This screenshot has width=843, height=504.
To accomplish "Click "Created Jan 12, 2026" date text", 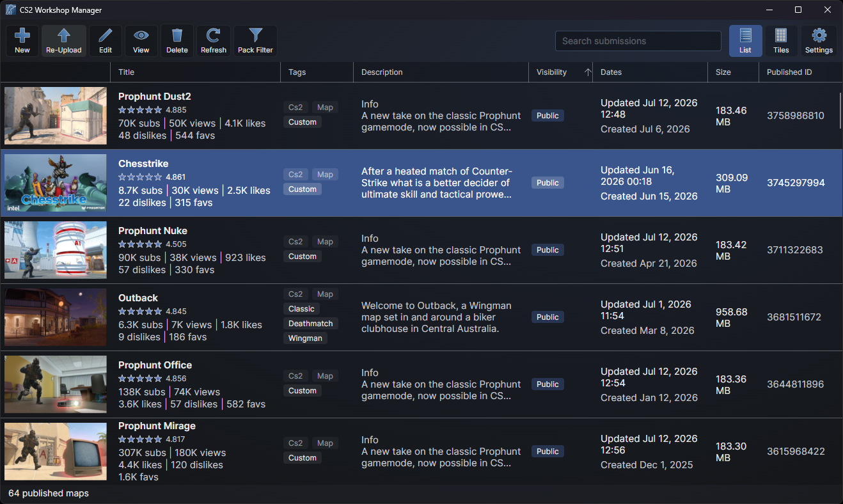I will pos(649,398).
